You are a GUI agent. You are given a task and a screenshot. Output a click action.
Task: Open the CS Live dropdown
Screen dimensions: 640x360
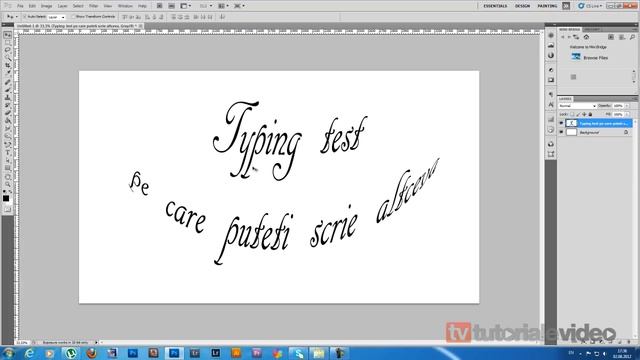(590, 6)
